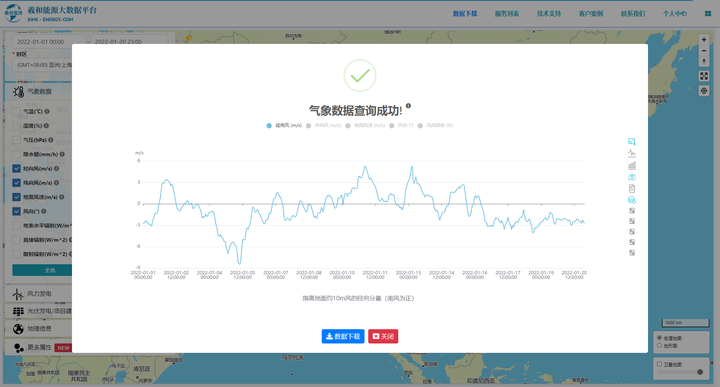Click the red 关闭 button
Viewport: 720px width, 387px height.
pyautogui.click(x=383, y=336)
